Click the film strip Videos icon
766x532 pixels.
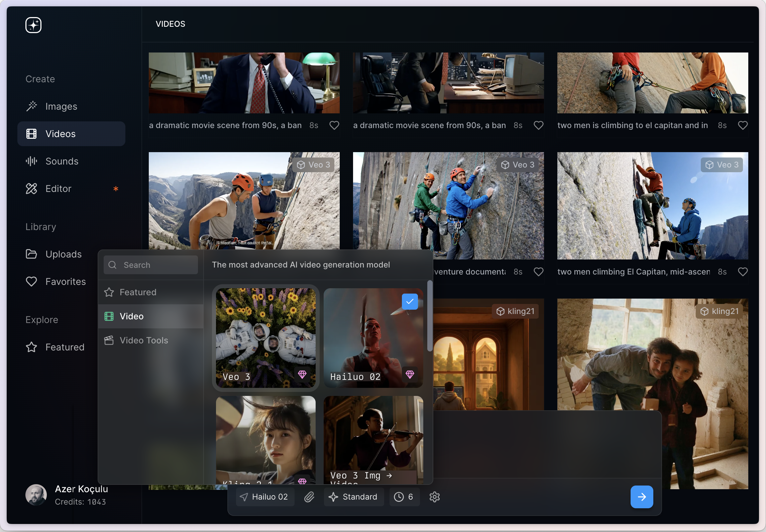(31, 134)
